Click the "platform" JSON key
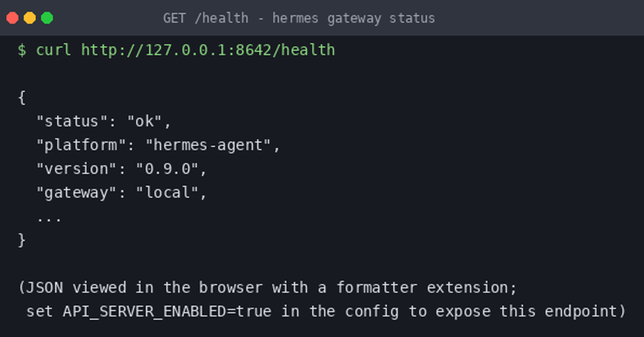The height and width of the screenshot is (337, 644). click(81, 145)
